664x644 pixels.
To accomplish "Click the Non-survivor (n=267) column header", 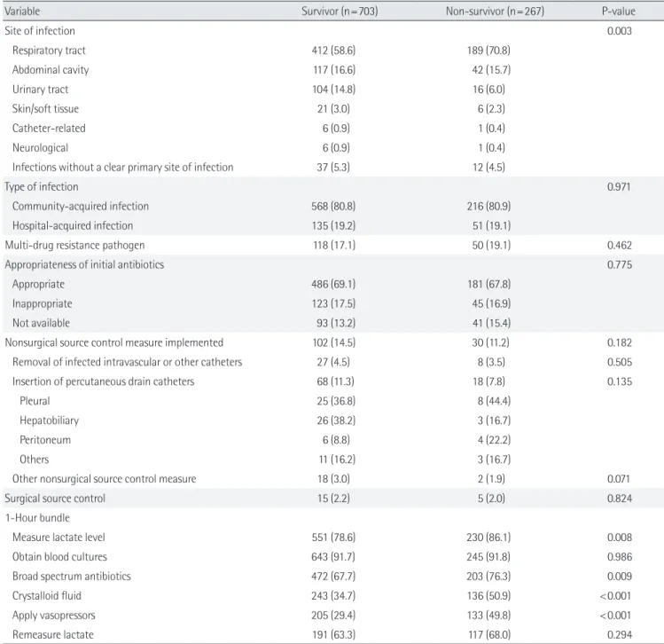I will tap(495, 11).
